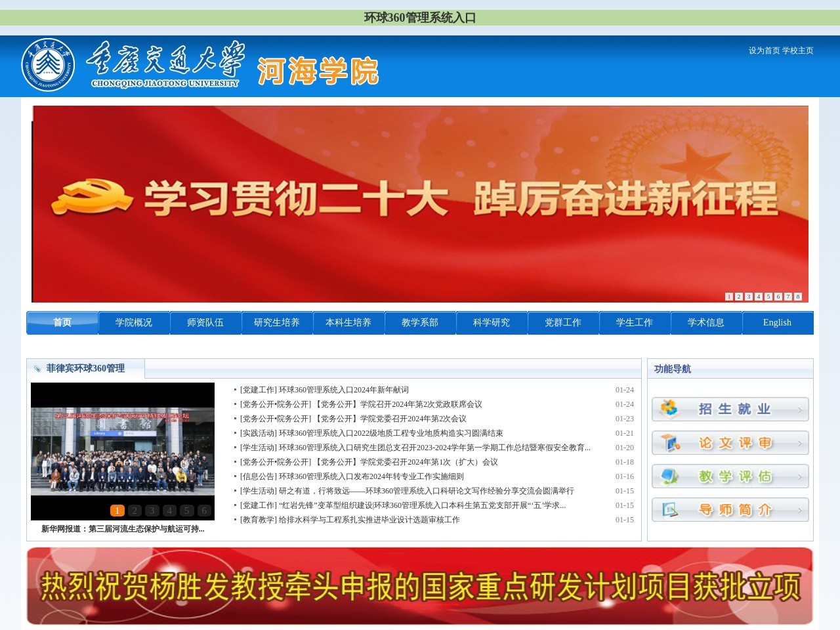Open the 学院概况 navigation menu
The width and height of the screenshot is (840, 630).
[134, 323]
